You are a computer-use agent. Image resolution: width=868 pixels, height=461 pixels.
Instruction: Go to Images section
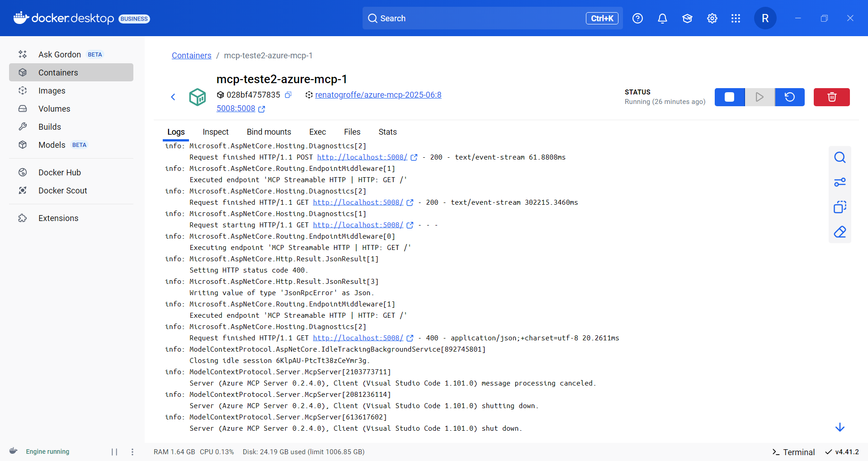pyautogui.click(x=71, y=90)
